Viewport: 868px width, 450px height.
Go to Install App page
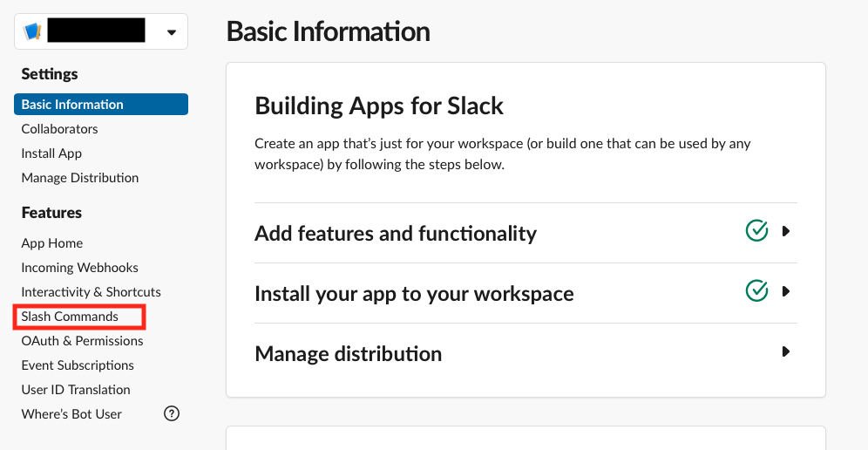(x=51, y=153)
